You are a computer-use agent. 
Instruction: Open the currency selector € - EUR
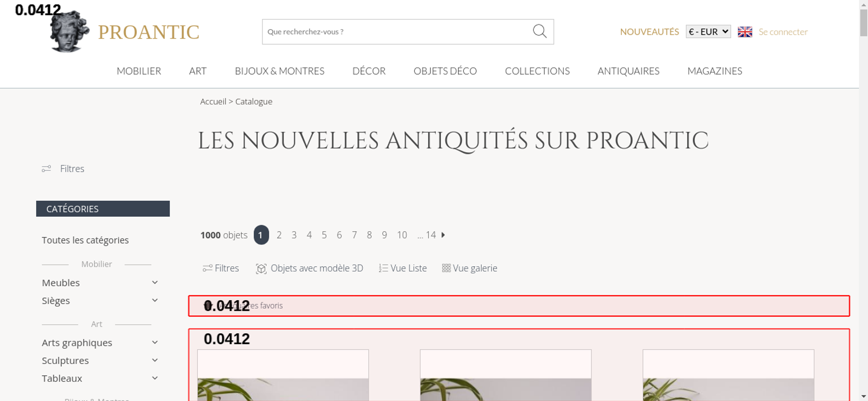(x=708, y=32)
